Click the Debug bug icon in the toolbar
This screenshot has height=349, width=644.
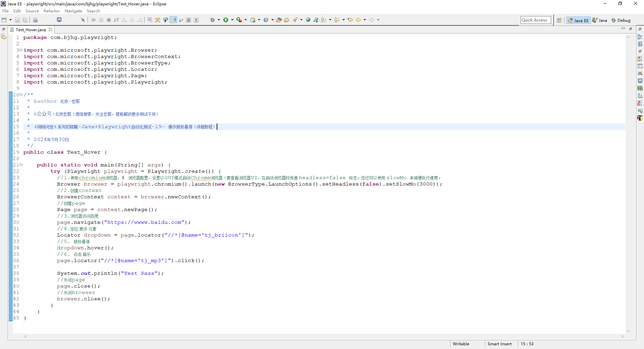[212, 20]
